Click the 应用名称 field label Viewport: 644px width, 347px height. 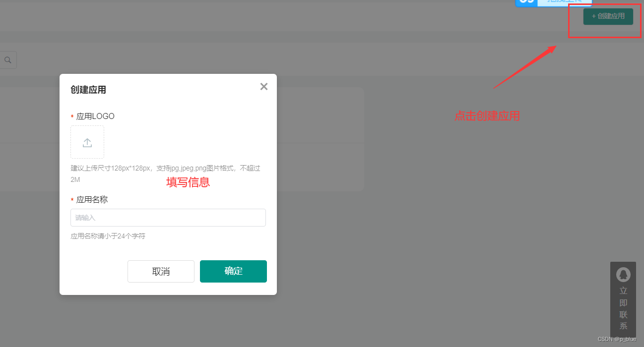coord(92,200)
